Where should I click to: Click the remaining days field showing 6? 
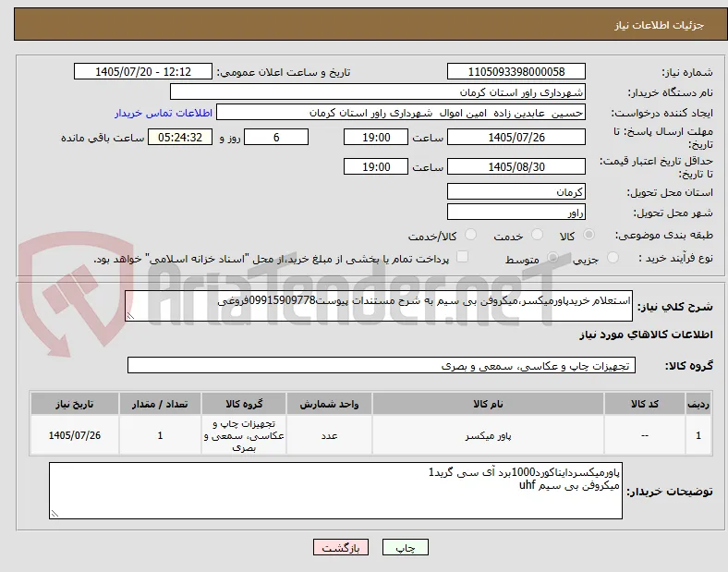coord(276,138)
